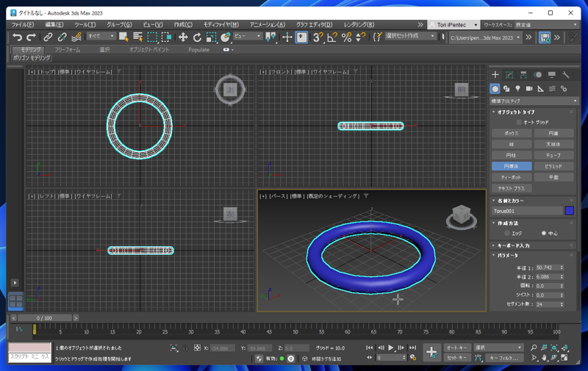Enable the オート グリッド checkbox
The width and height of the screenshot is (588, 371).
(519, 122)
